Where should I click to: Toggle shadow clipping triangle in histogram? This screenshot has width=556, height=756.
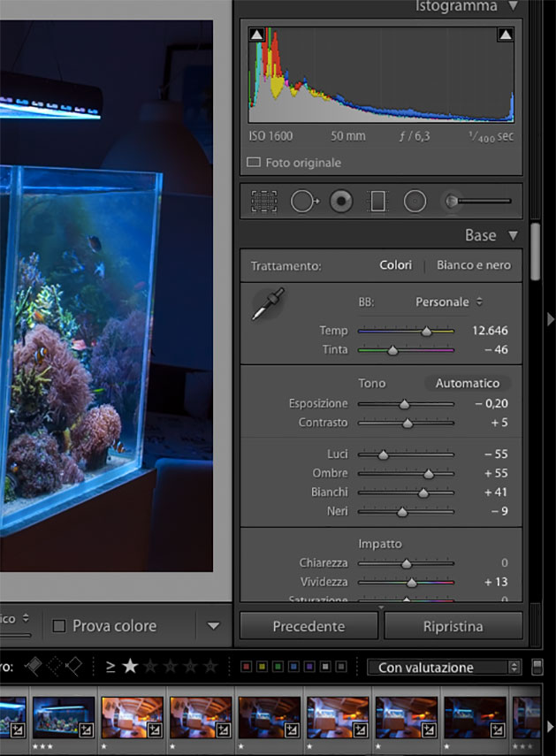(257, 34)
